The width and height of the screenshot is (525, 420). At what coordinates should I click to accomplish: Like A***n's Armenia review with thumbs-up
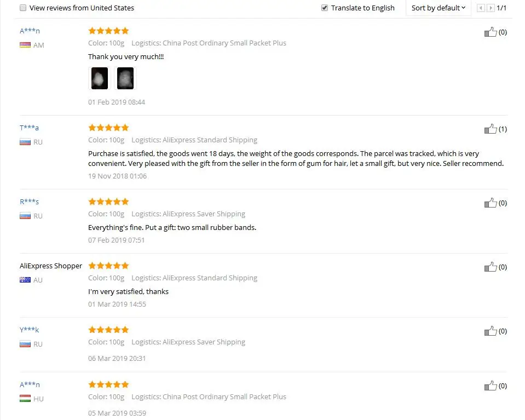click(x=491, y=32)
